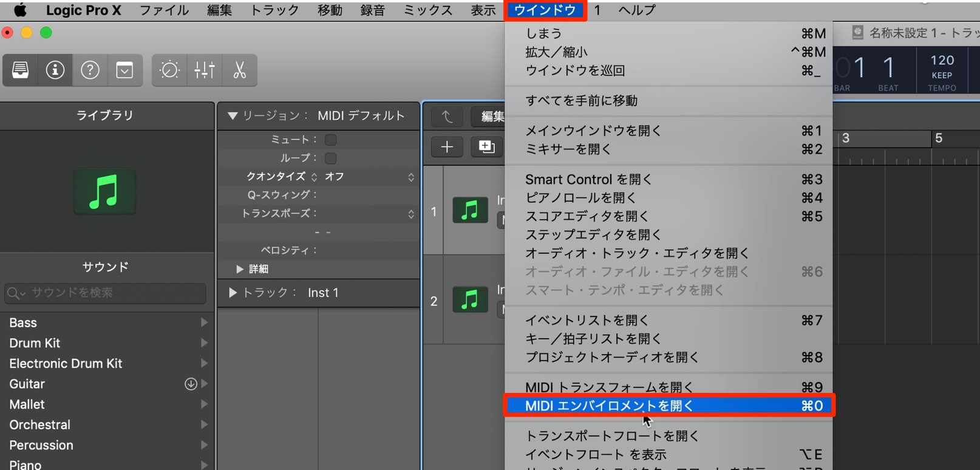Click bar 5 on the ruler

pos(938,138)
